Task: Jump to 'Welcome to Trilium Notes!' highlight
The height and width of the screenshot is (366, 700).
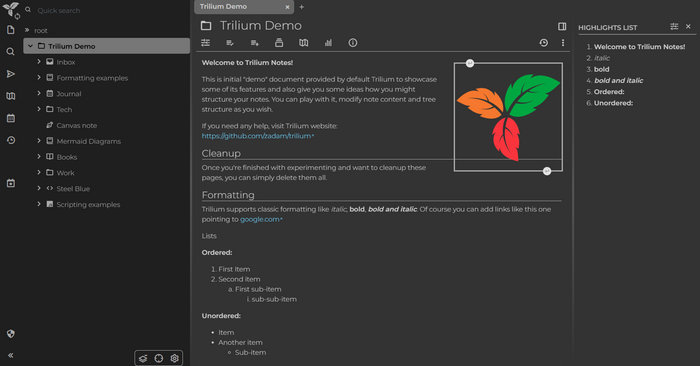Action: pyautogui.click(x=639, y=47)
